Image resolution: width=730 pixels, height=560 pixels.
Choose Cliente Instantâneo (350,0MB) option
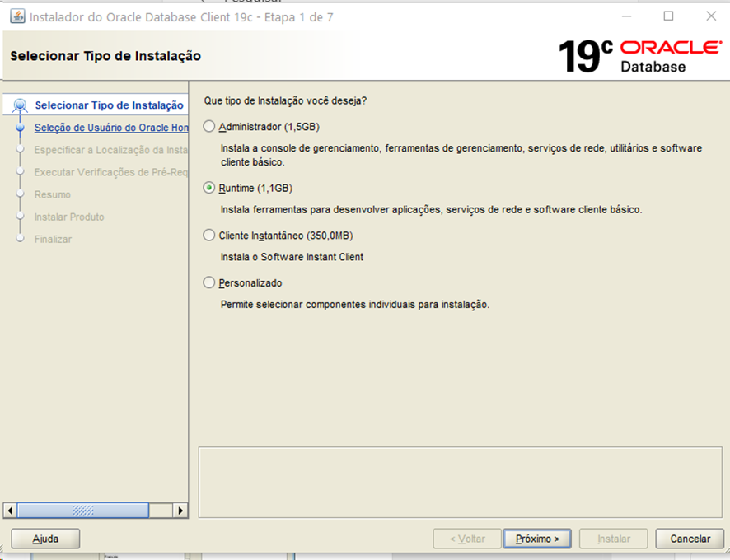(209, 236)
